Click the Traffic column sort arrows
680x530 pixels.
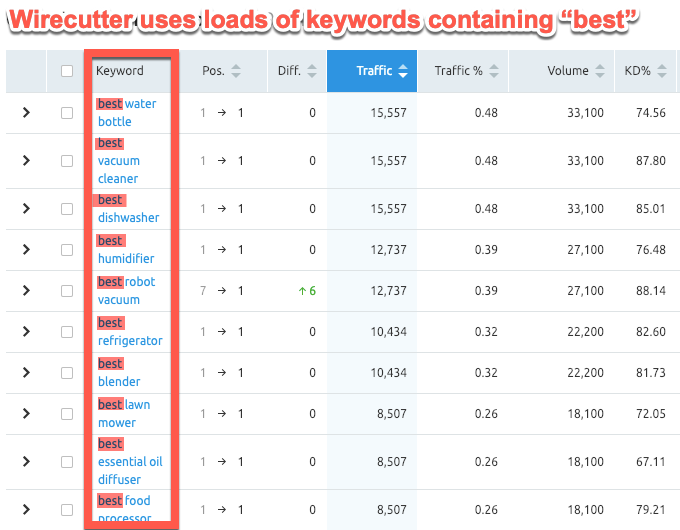(403, 71)
